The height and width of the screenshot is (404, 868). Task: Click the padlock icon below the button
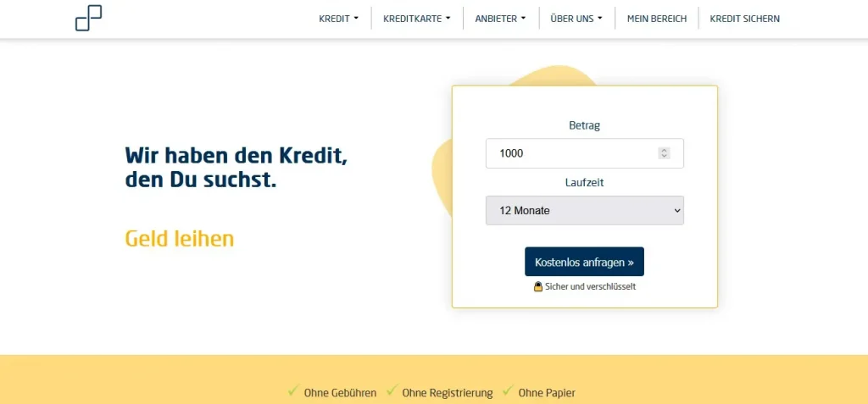pyautogui.click(x=537, y=286)
